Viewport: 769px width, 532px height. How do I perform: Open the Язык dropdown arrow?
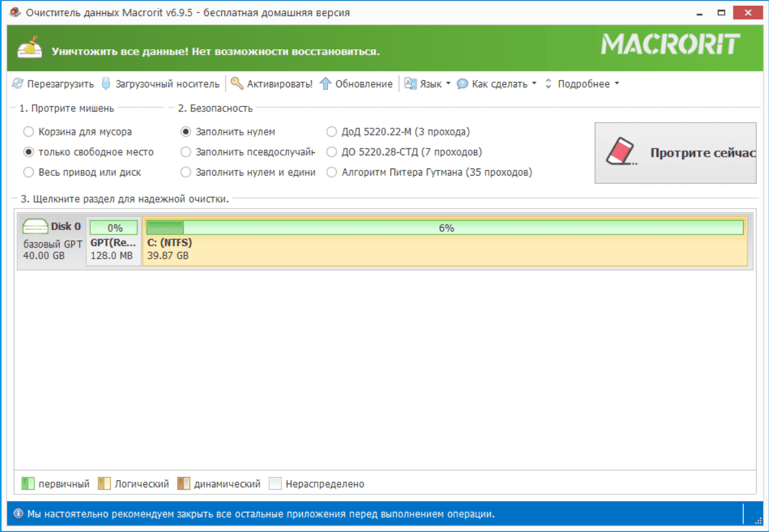448,84
